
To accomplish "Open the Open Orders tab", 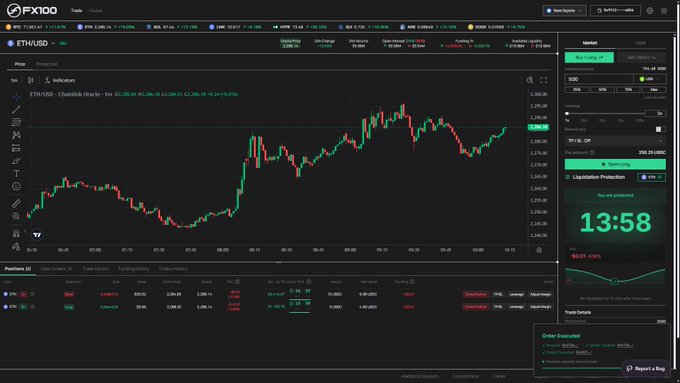I will [56, 269].
